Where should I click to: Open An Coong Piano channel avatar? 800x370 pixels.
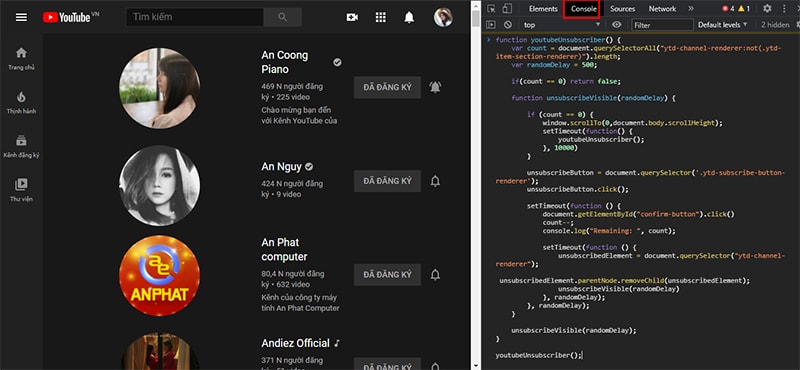160,88
